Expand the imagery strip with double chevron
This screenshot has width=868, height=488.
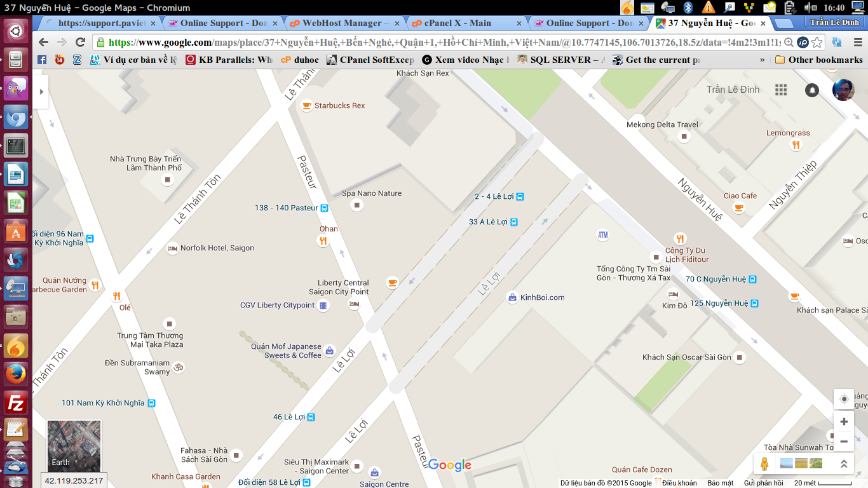click(x=844, y=464)
